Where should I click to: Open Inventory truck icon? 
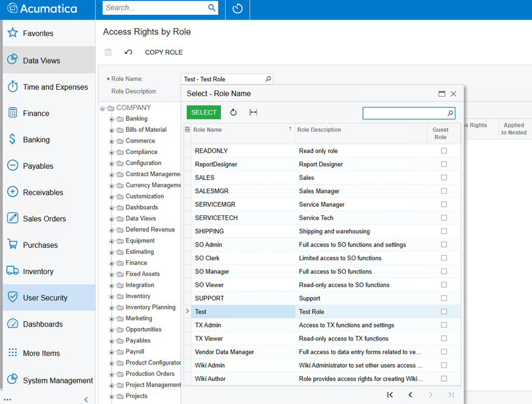click(13, 270)
